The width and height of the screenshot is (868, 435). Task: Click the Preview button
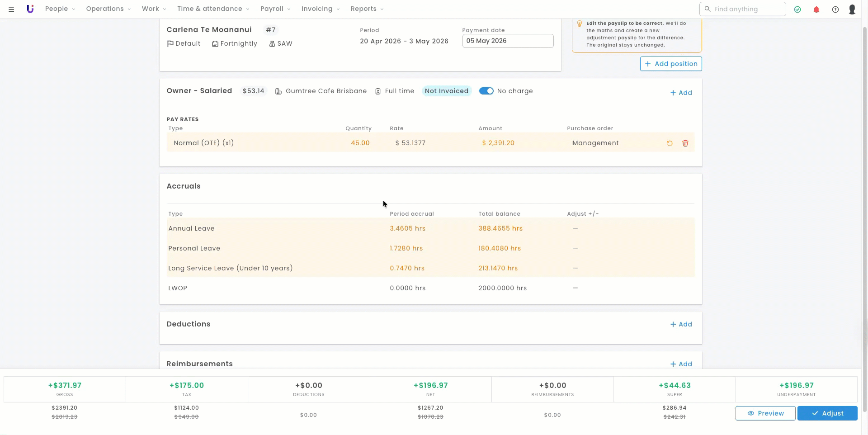765,413
